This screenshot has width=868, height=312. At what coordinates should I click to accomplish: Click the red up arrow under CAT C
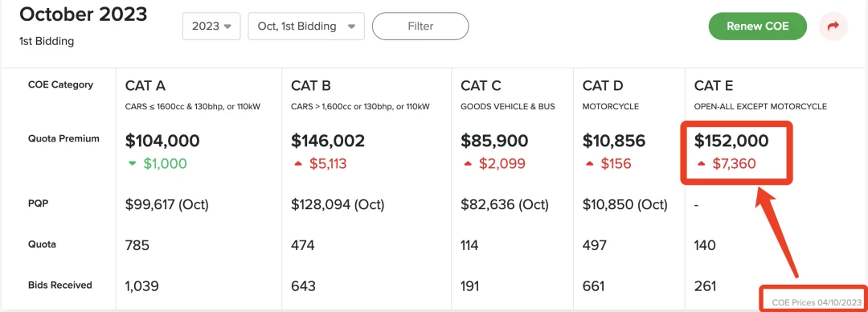[468, 163]
